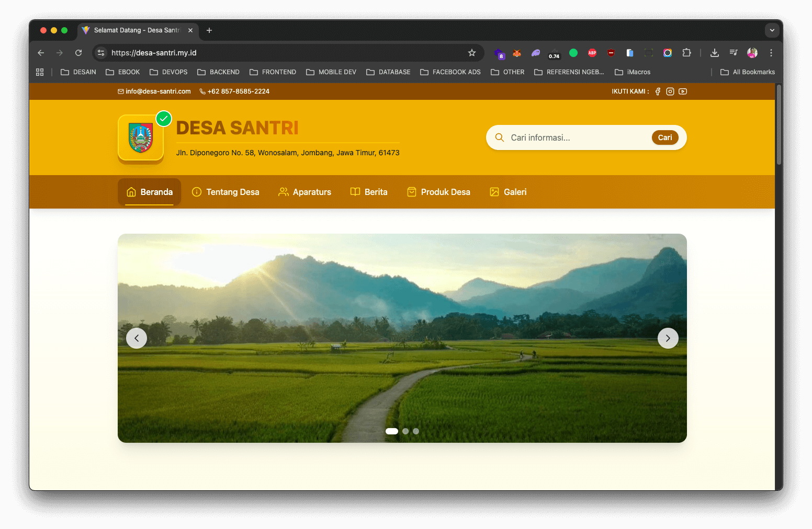Bookmark this page with the star icon
812x529 pixels.
[472, 53]
